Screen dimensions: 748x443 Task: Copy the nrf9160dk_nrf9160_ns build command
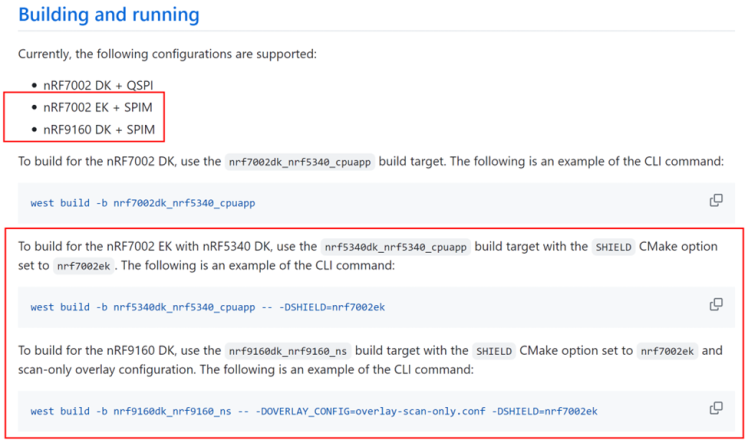pos(716,408)
